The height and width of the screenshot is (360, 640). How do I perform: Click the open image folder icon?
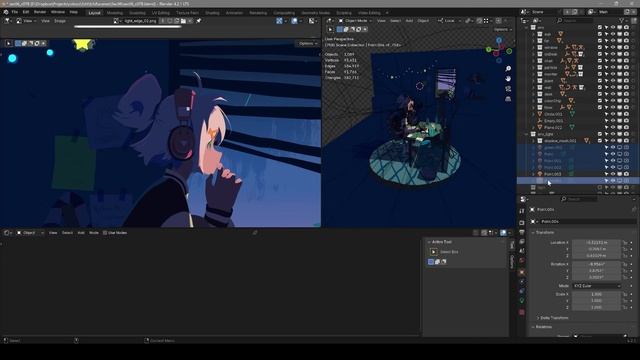(183, 20)
